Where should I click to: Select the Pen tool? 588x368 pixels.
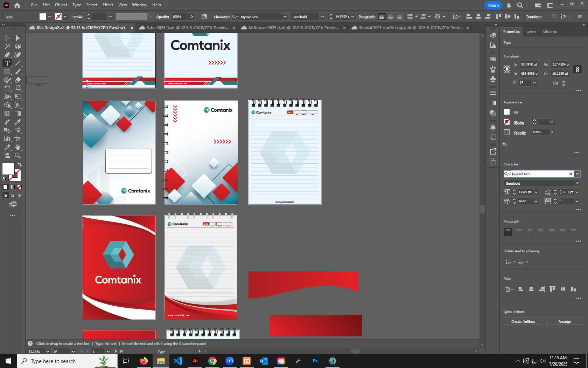click(7, 55)
